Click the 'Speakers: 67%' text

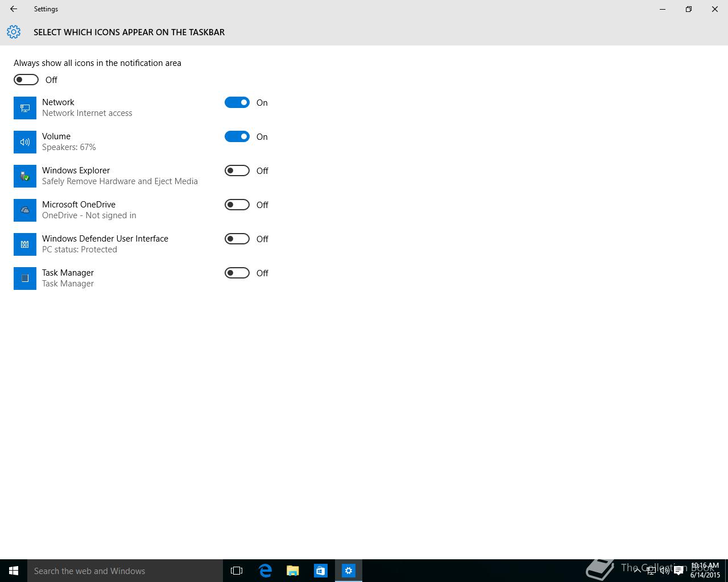(69, 147)
